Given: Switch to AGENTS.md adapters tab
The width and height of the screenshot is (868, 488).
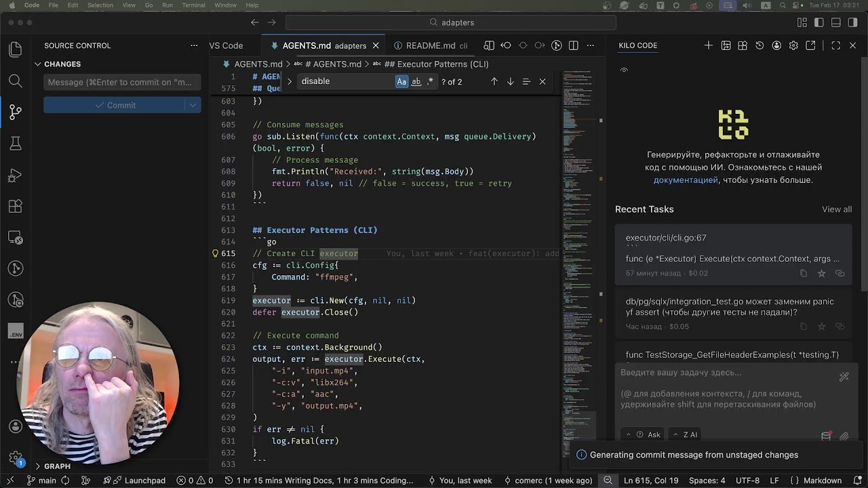Looking at the screenshot, I should pyautogui.click(x=324, y=45).
